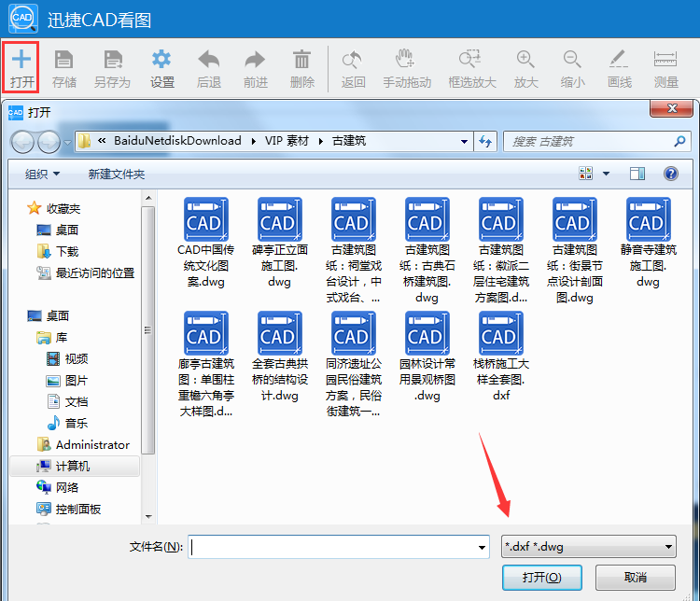Select file CAD中国传统文化图案.dwg
This screenshot has width=700, height=601.
pyautogui.click(x=206, y=244)
